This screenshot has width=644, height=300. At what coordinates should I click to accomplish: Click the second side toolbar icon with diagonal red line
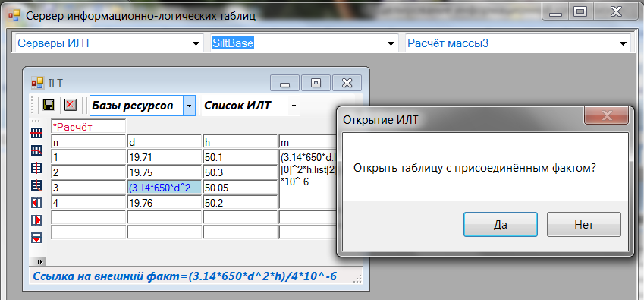pyautogui.click(x=36, y=151)
